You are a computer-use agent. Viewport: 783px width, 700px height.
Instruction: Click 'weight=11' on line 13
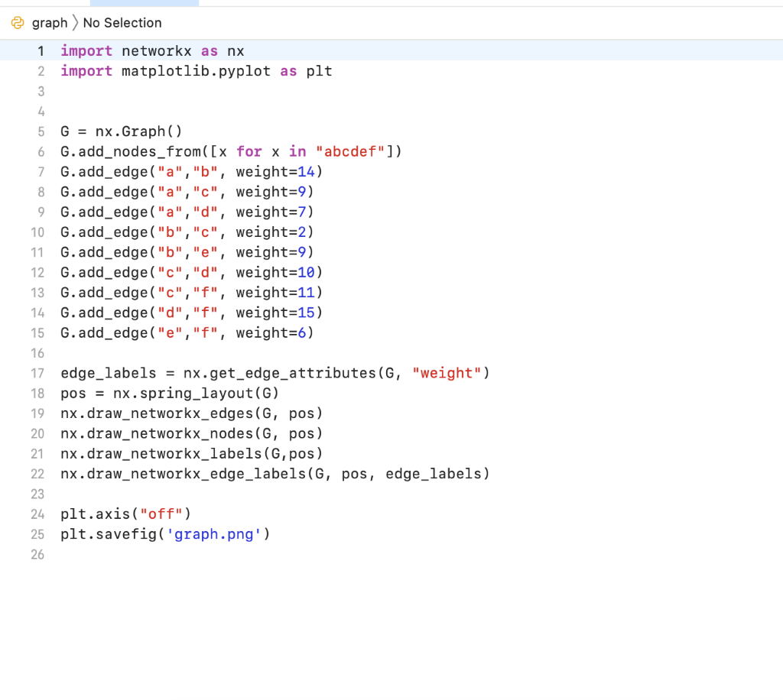[275, 293]
